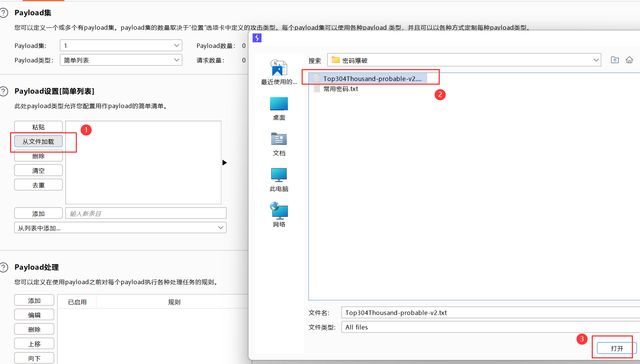Image resolution: width=640 pixels, height=364 pixels.
Task: Open the Payload类型 简单列表 dropdown
Action: [121, 60]
